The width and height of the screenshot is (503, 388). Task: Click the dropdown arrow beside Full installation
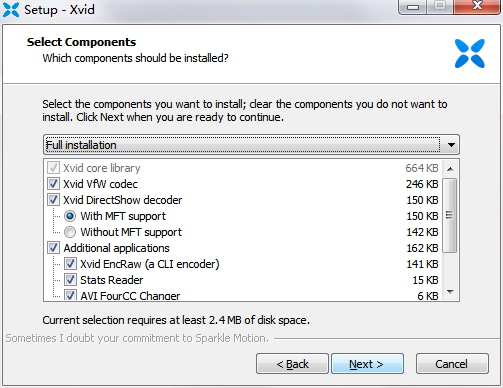[451, 145]
